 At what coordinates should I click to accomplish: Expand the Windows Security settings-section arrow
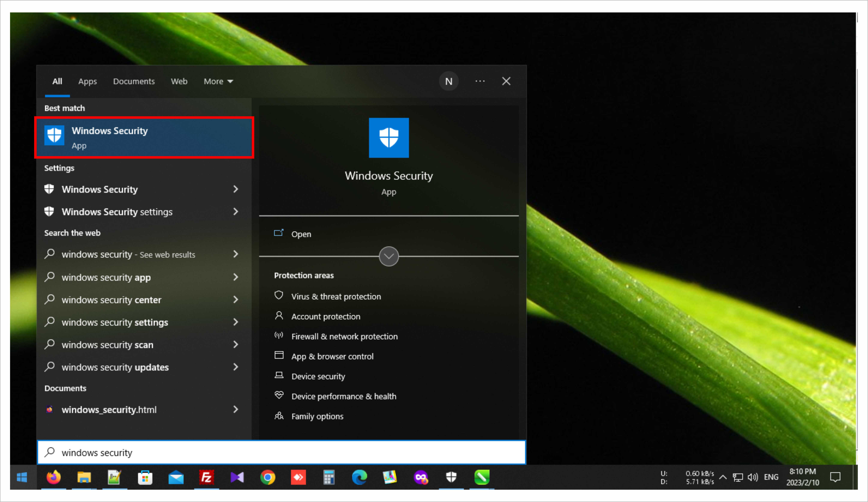[x=236, y=189]
